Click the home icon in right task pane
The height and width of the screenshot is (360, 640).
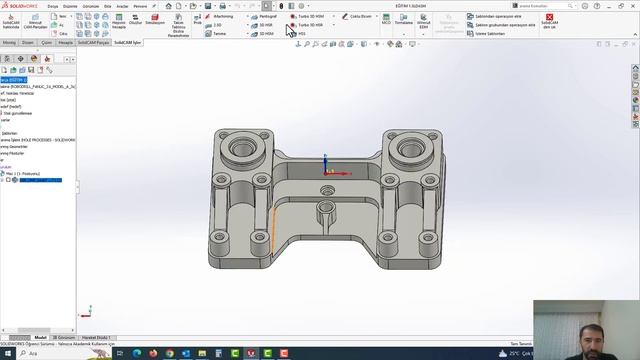click(x=636, y=68)
